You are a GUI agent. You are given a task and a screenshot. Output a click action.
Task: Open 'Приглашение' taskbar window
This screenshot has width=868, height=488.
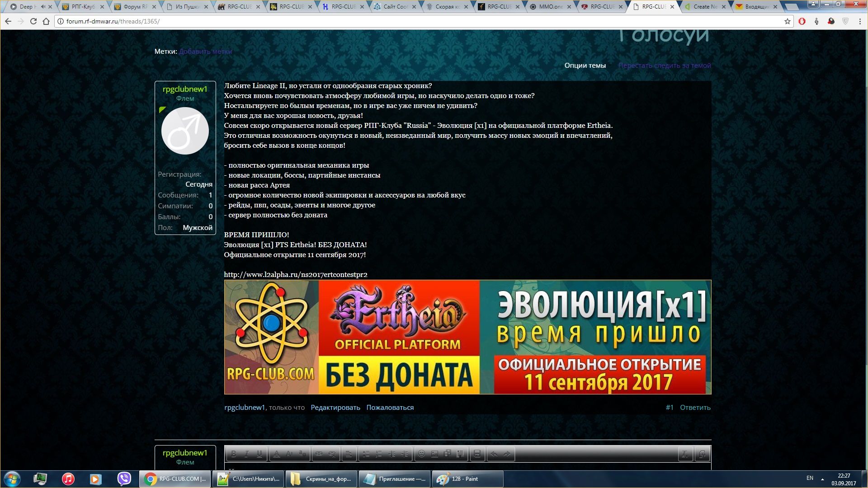click(395, 479)
